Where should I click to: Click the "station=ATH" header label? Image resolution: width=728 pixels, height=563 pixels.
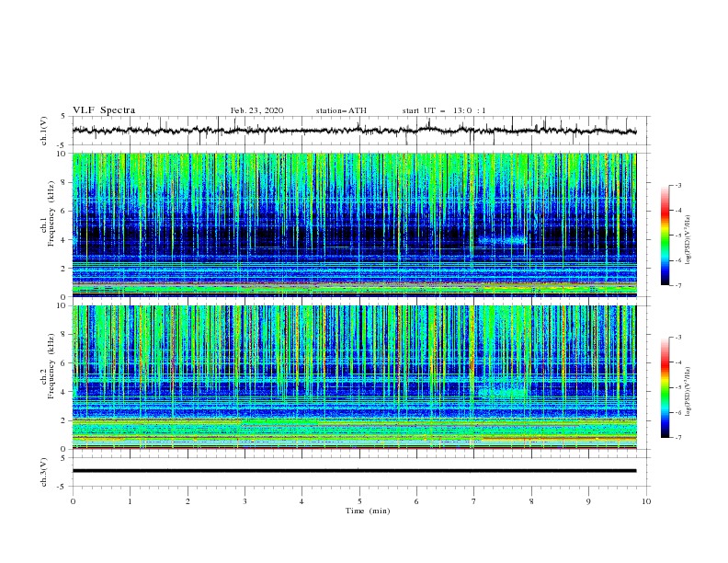pos(341,110)
